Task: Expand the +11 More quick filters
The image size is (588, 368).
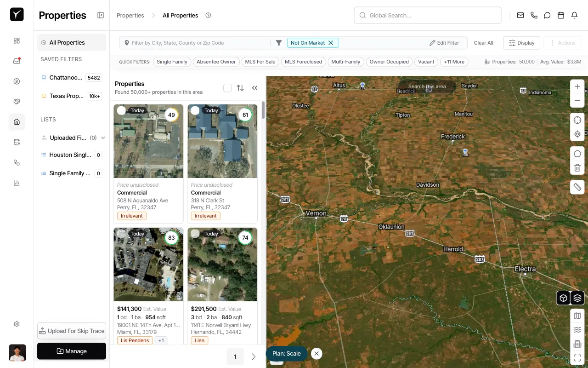Action: 454,62
